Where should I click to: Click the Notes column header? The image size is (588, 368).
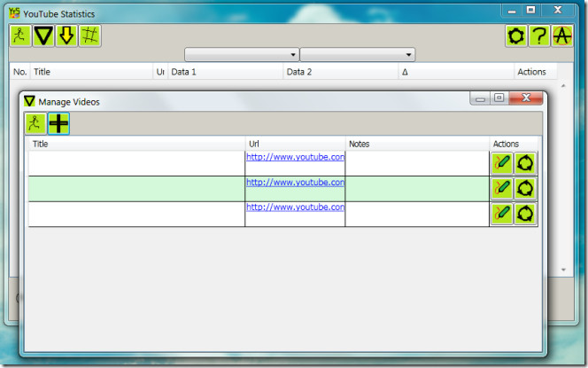[x=417, y=144]
